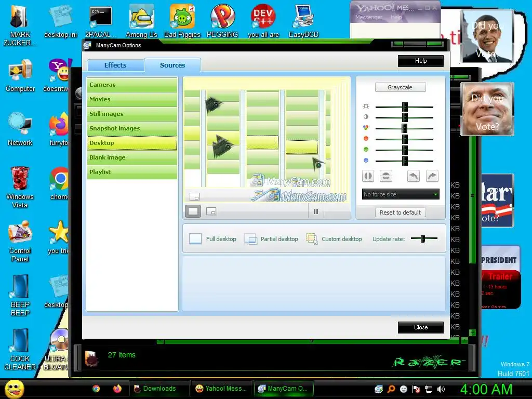Open the PEGGING desktop shortcut
The image size is (532, 399).
[222, 22]
